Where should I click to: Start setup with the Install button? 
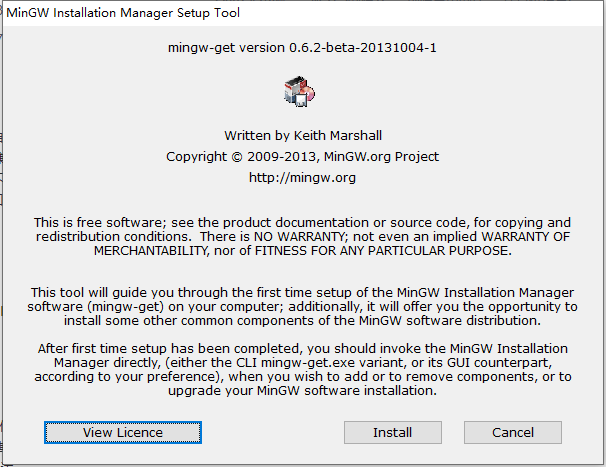393,433
